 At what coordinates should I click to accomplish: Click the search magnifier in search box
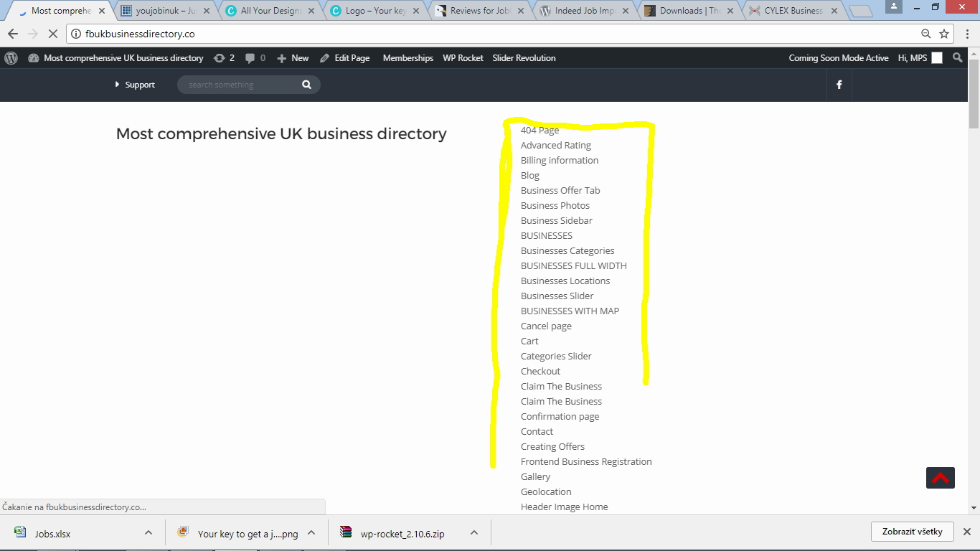click(306, 85)
